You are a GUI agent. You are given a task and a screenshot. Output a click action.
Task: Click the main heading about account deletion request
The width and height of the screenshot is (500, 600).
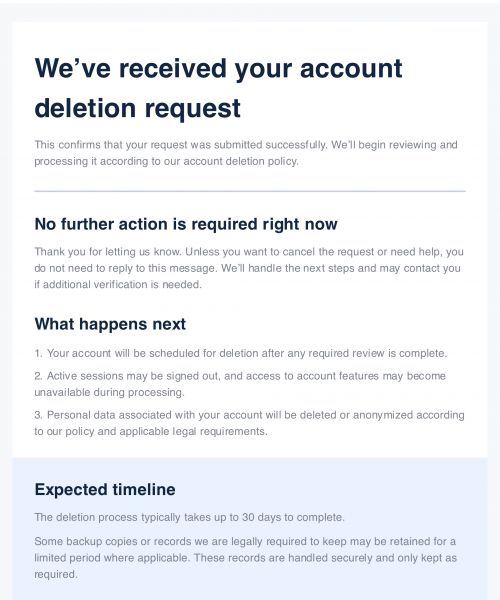(x=218, y=88)
